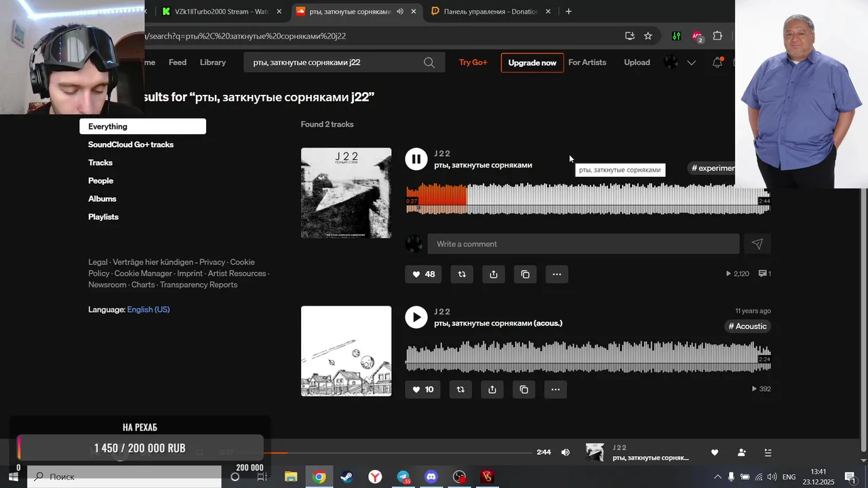This screenshot has height=488, width=868.
Task: Open File Explorer from the taskbar
Action: (x=291, y=477)
